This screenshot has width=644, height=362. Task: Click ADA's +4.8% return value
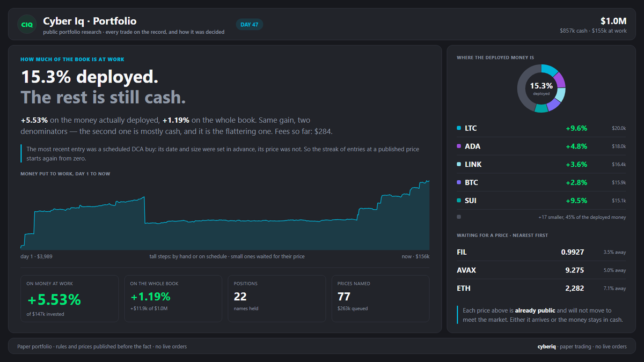point(576,147)
